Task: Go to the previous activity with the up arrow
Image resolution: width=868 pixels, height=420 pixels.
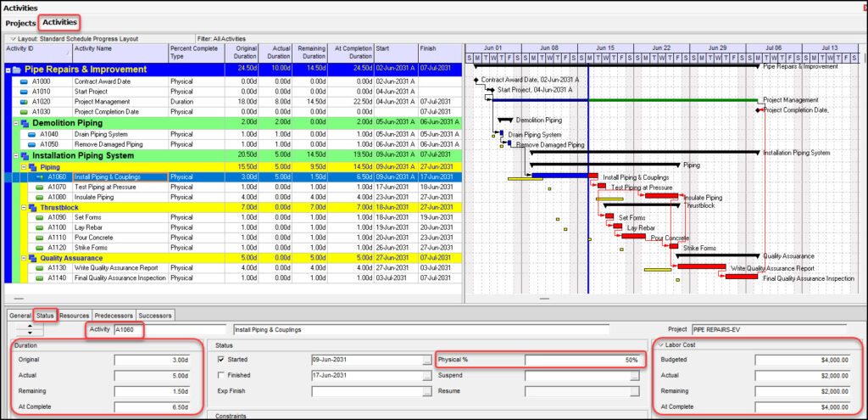Action: (29, 327)
